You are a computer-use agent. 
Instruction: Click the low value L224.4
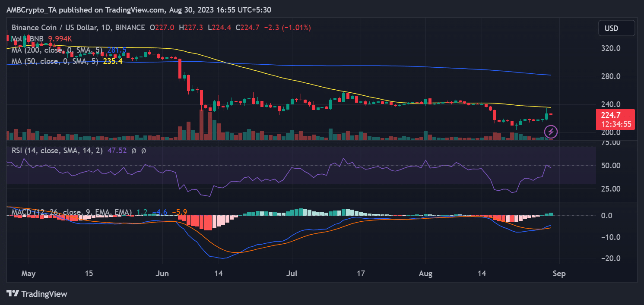pos(219,28)
